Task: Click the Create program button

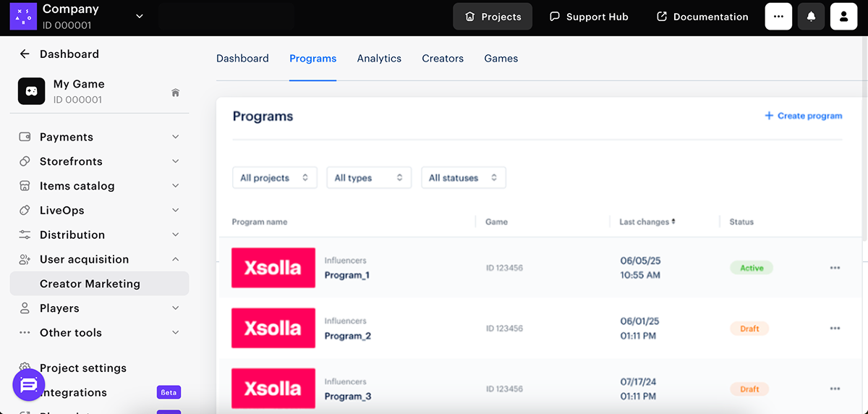Action: tap(803, 116)
